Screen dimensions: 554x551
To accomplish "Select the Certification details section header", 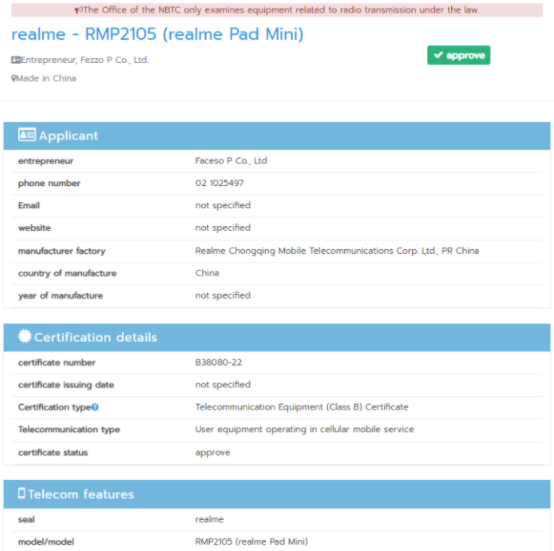I will tap(277, 338).
